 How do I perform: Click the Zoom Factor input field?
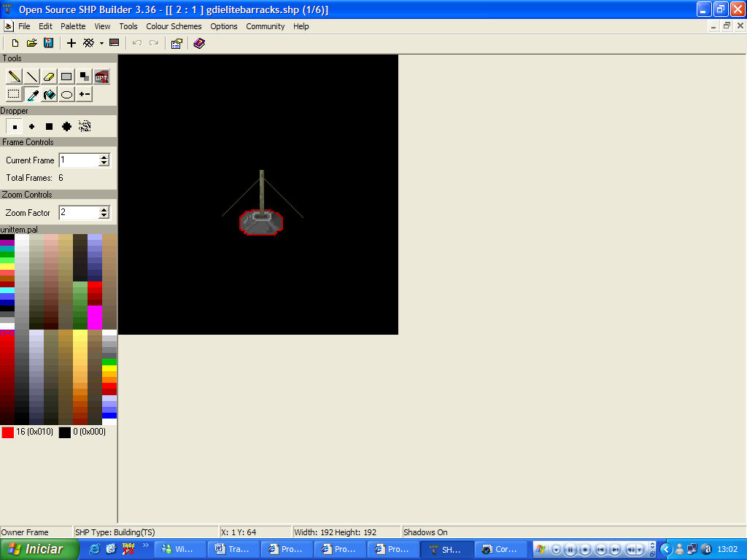79,212
